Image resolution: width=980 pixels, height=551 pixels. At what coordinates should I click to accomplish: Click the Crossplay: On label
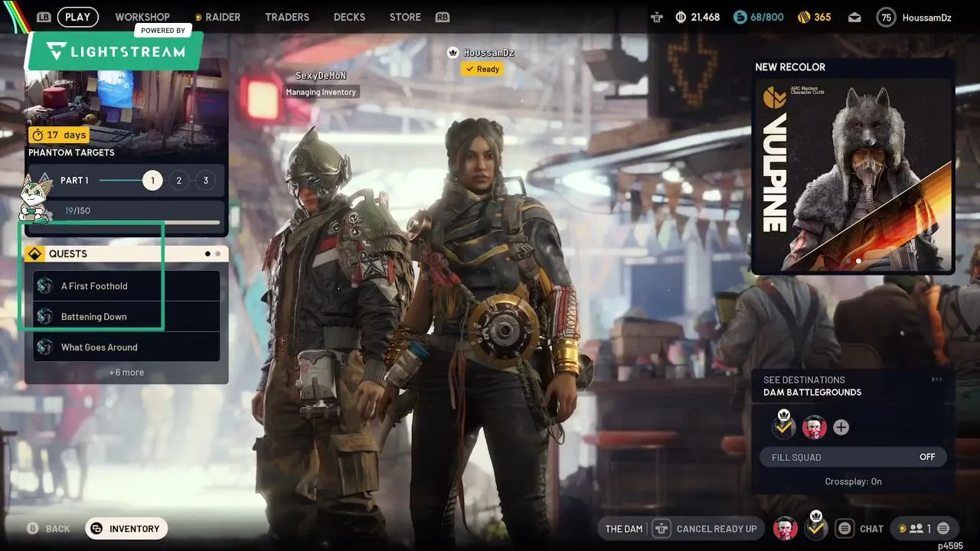(853, 481)
